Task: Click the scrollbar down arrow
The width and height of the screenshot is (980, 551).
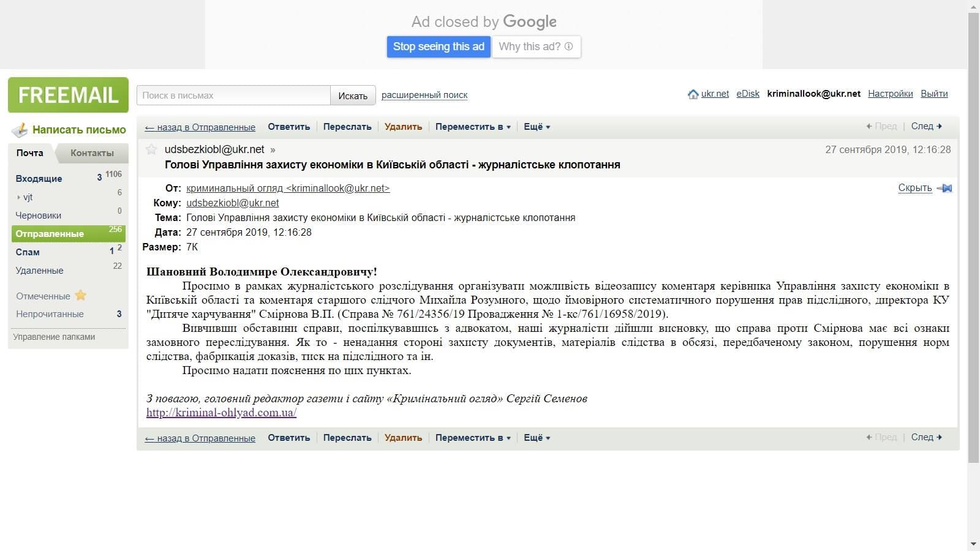Action: [x=973, y=545]
